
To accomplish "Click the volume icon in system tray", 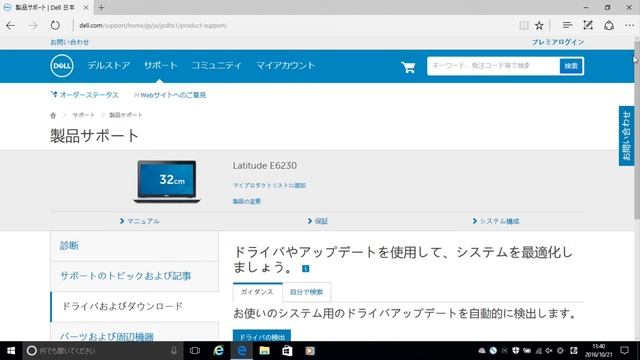I will tap(549, 351).
